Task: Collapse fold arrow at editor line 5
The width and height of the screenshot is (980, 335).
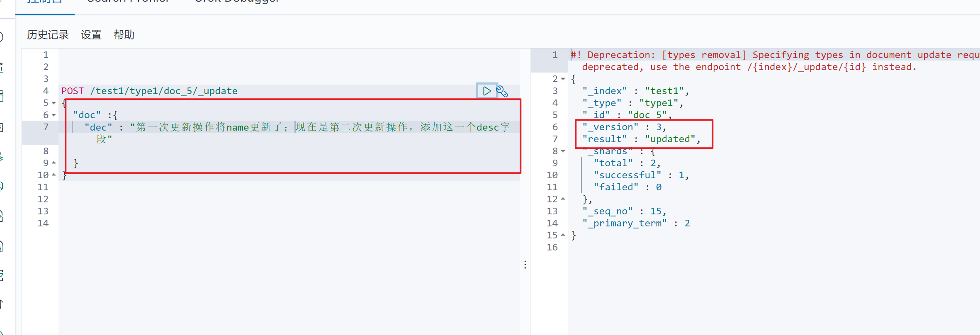Action: click(54, 103)
